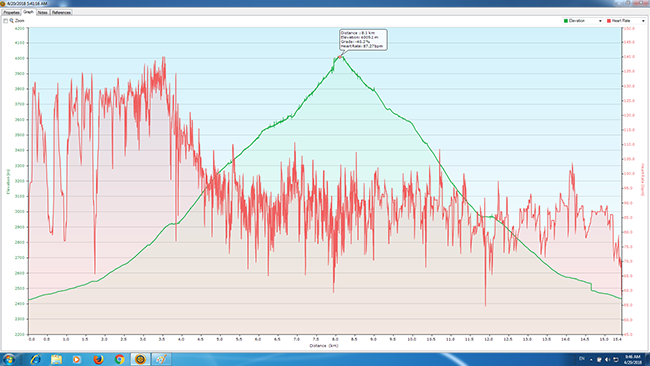Show hidden tray icons arrow
Image resolution: width=650 pixels, height=366 pixels.
pos(591,359)
